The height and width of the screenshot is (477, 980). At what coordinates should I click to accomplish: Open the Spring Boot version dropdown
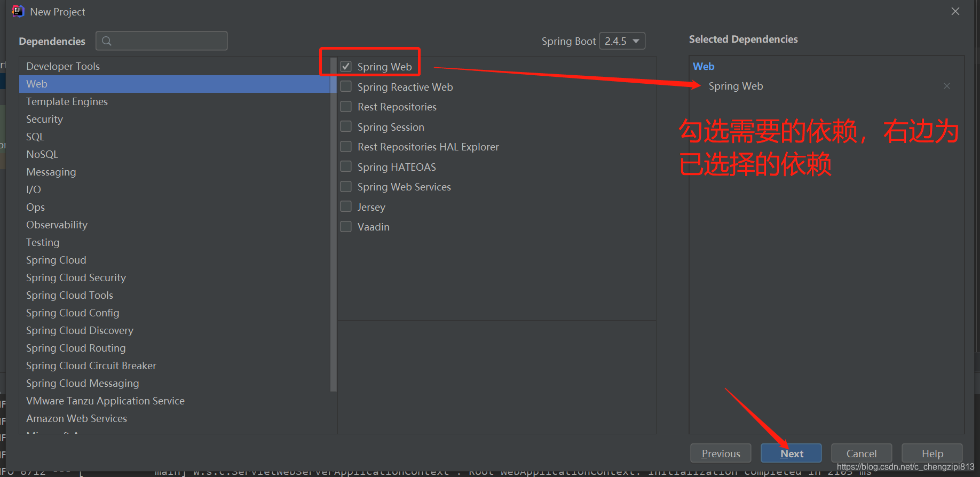[x=622, y=41]
